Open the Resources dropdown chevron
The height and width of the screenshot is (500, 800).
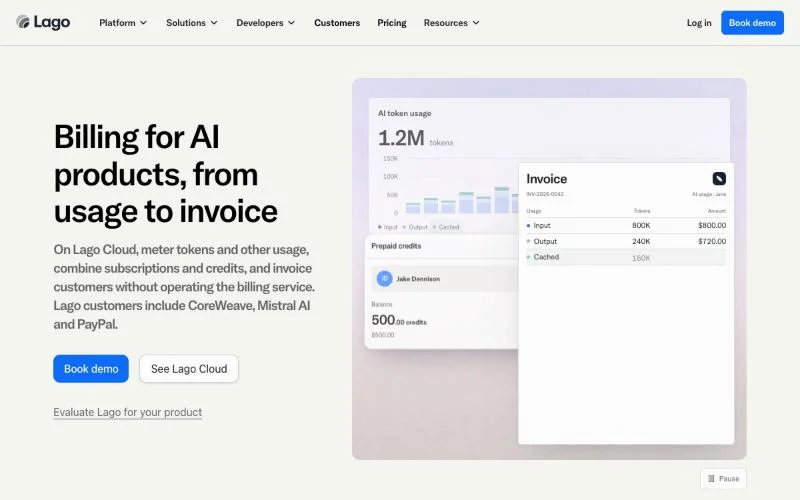pos(476,23)
